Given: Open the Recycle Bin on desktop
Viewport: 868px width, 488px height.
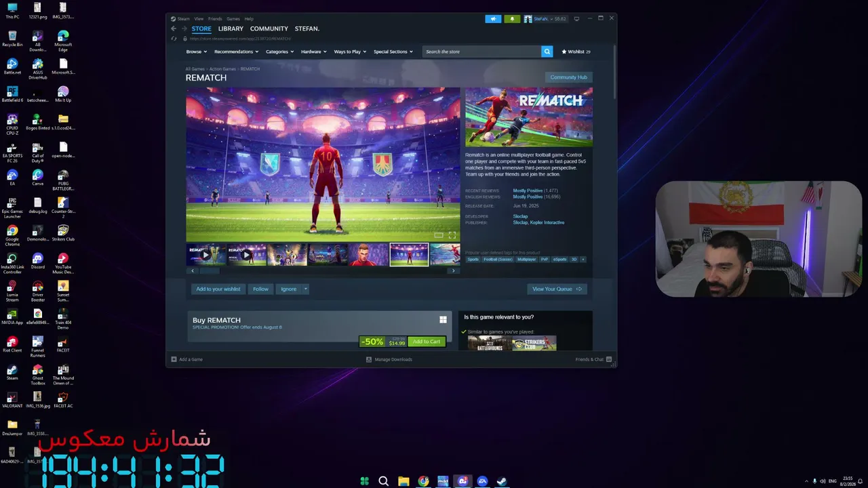Looking at the screenshot, I should click(x=12, y=39).
